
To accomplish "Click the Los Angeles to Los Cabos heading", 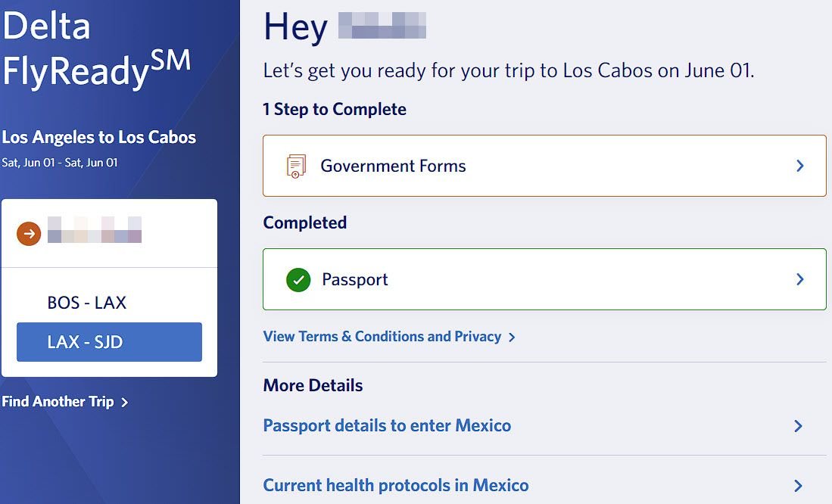I will pyautogui.click(x=99, y=138).
